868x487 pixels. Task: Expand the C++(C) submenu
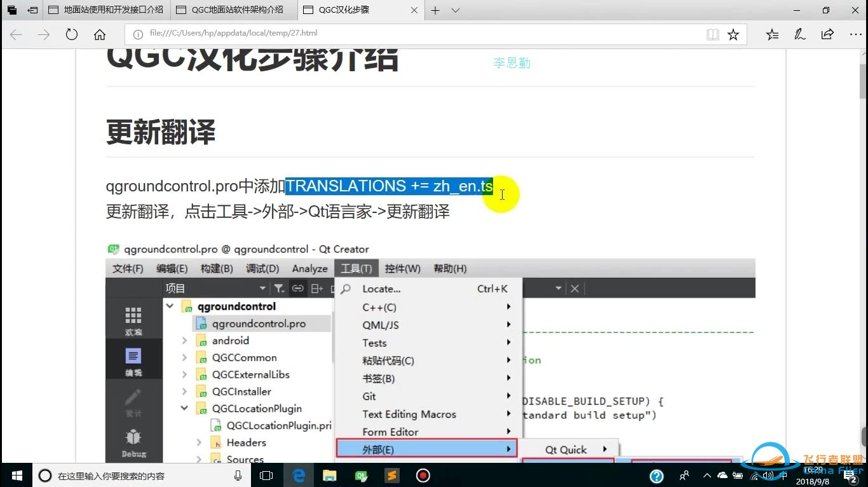tap(428, 307)
